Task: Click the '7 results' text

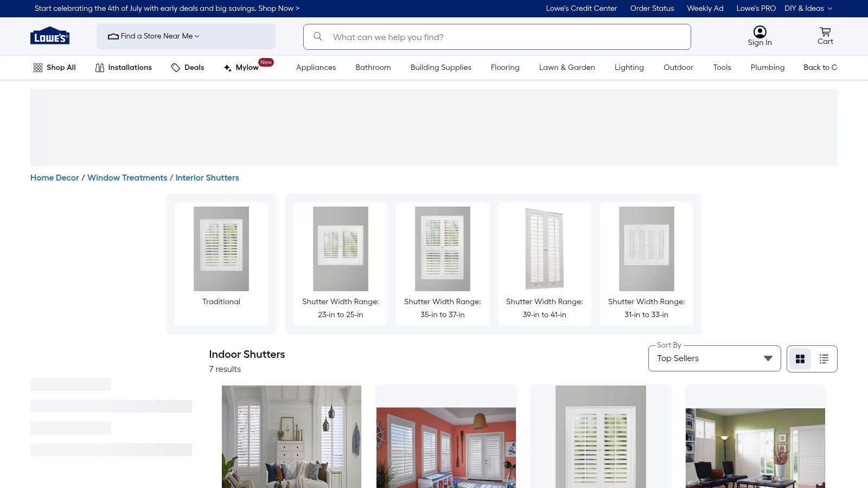Action: coord(225,369)
